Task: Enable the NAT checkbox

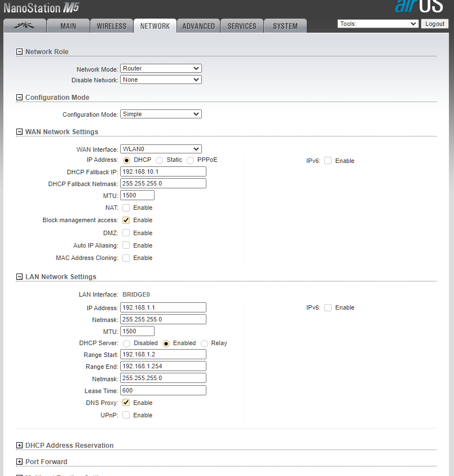Action: pyautogui.click(x=126, y=208)
